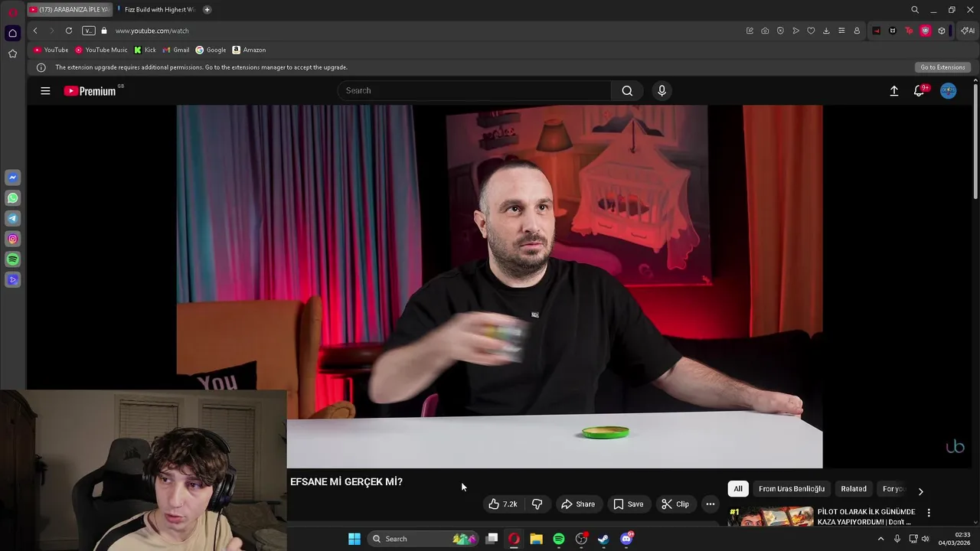Focus the YouTube search field
The height and width of the screenshot is (551, 980).
pos(475,91)
